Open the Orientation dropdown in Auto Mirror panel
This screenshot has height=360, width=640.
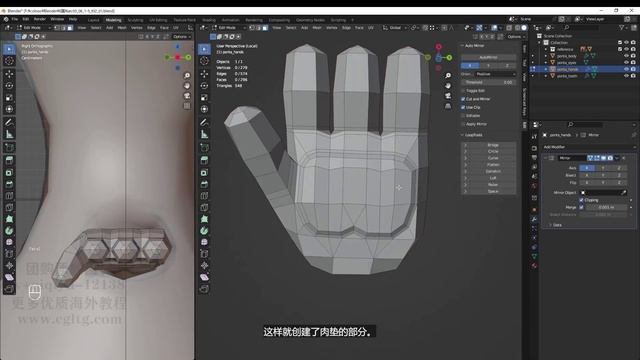point(495,74)
